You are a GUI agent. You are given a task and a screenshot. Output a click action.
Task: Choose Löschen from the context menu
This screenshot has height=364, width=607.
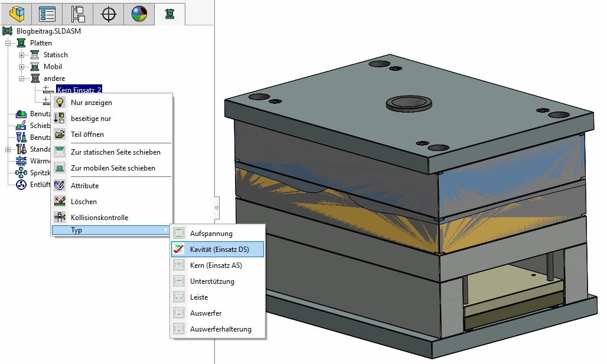point(112,202)
